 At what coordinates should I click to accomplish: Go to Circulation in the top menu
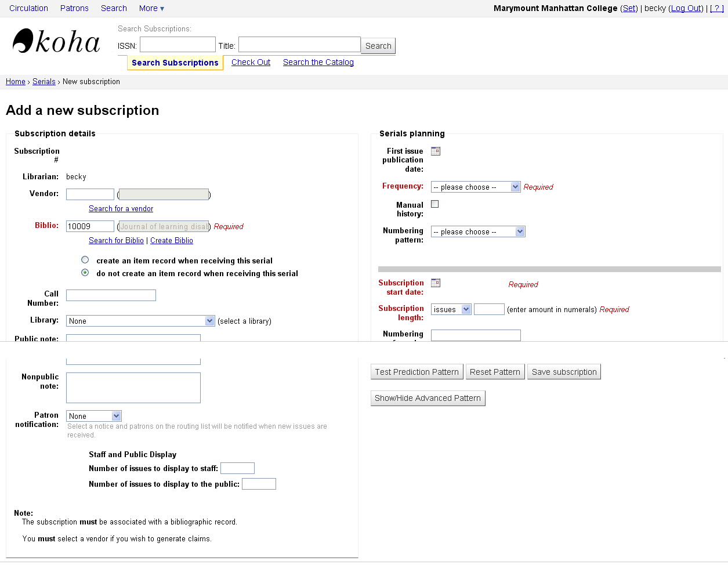(x=28, y=8)
